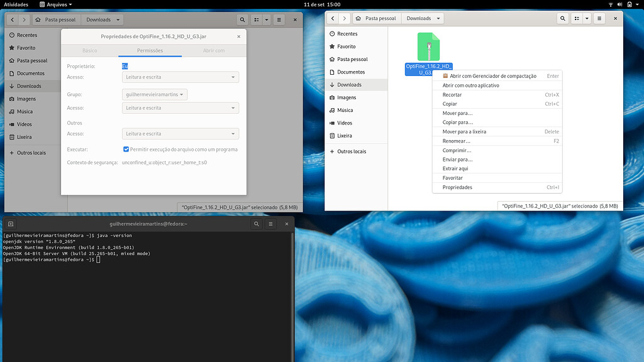This screenshot has width=644, height=362.
Task: Close the OptiFine properties dialog
Action: (238, 36)
